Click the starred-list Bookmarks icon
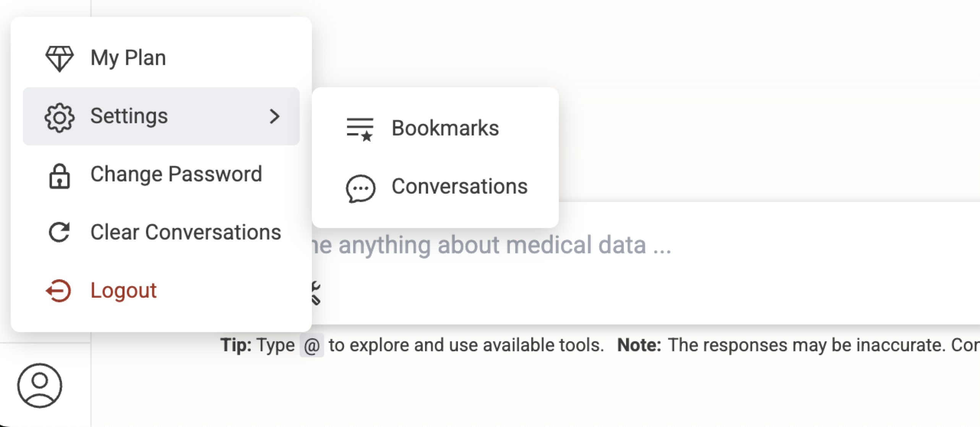 (x=360, y=129)
